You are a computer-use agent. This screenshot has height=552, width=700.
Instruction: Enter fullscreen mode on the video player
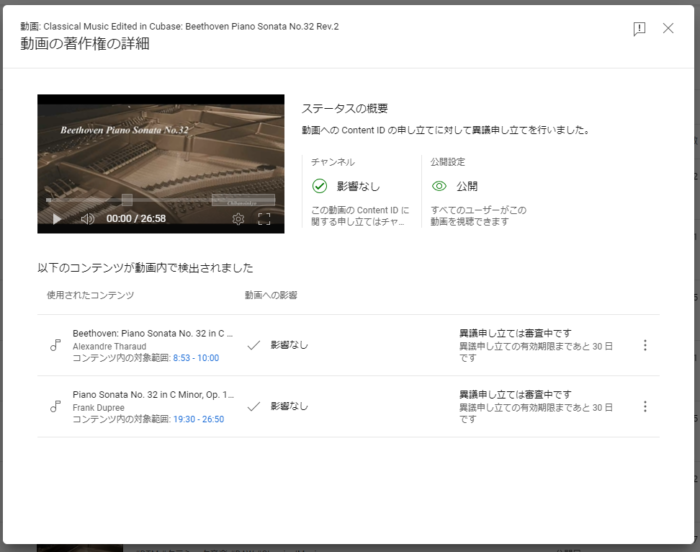[x=265, y=218]
